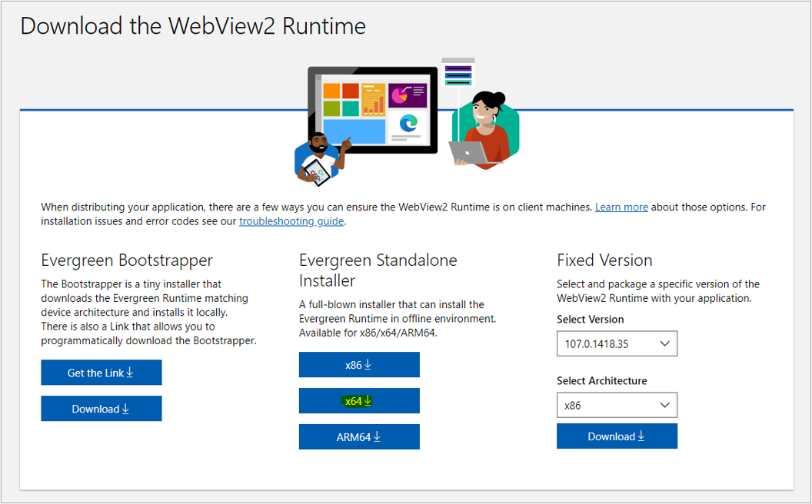Click the arrow icon on the Bootstrapper Download button
The image size is (812, 504).
pyautogui.click(x=125, y=408)
